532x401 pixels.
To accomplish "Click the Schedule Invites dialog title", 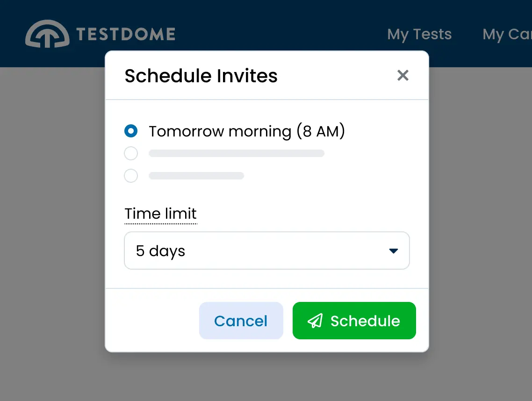I will pos(201,75).
